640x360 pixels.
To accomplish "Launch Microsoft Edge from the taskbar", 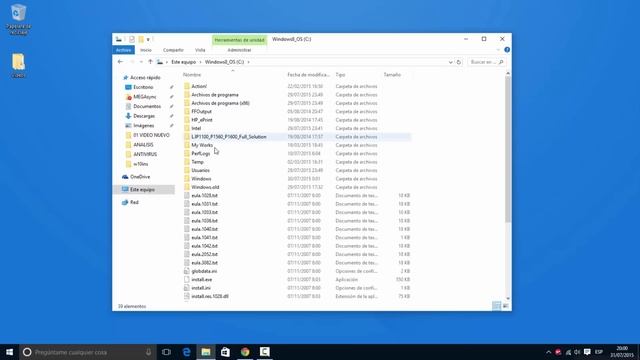I will click(186, 352).
